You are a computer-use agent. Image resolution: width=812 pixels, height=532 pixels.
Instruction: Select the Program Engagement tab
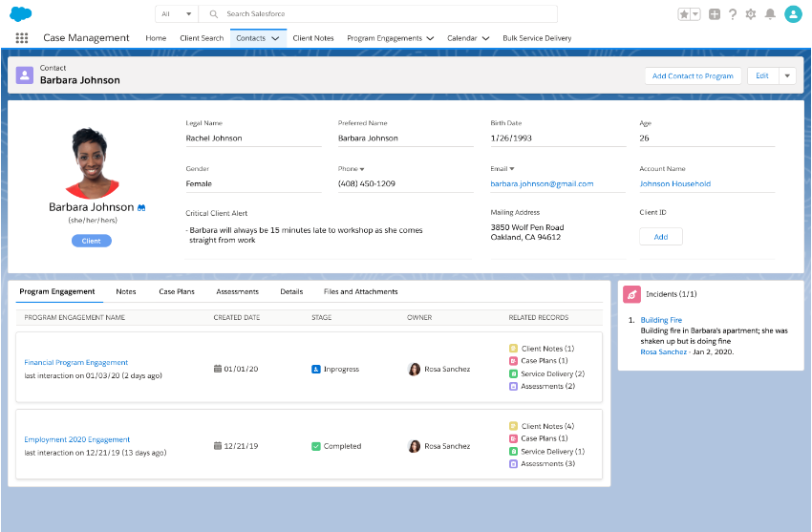[x=57, y=292]
